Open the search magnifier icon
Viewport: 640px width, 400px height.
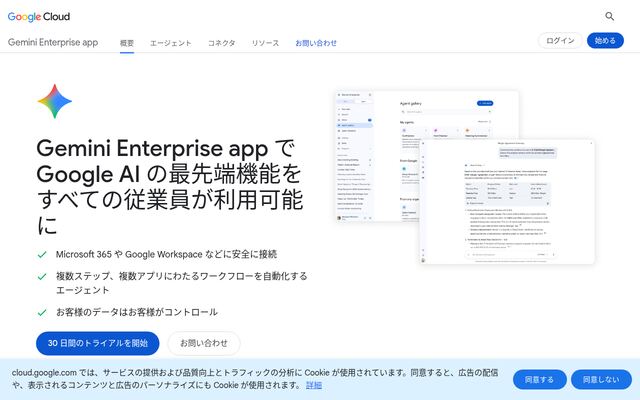609,16
